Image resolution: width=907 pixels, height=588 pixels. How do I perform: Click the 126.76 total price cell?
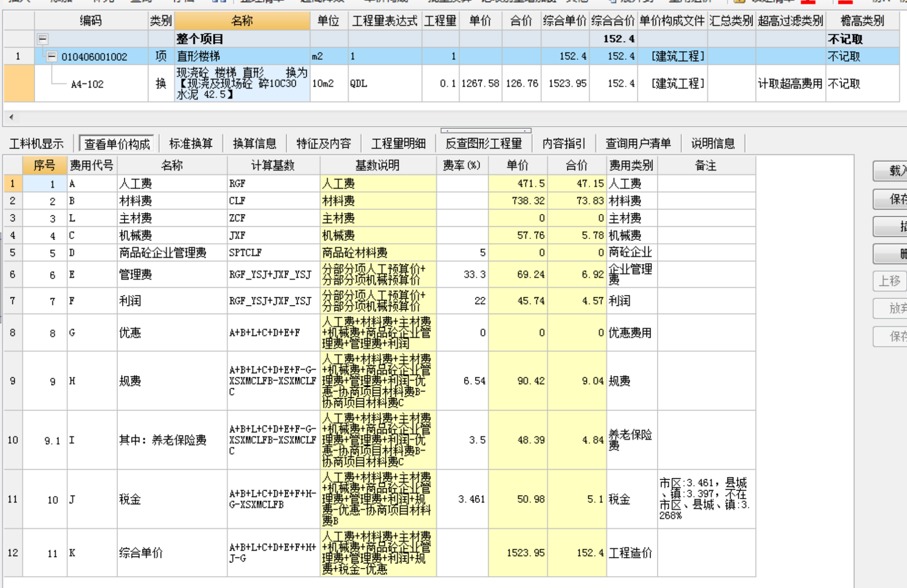point(521,83)
